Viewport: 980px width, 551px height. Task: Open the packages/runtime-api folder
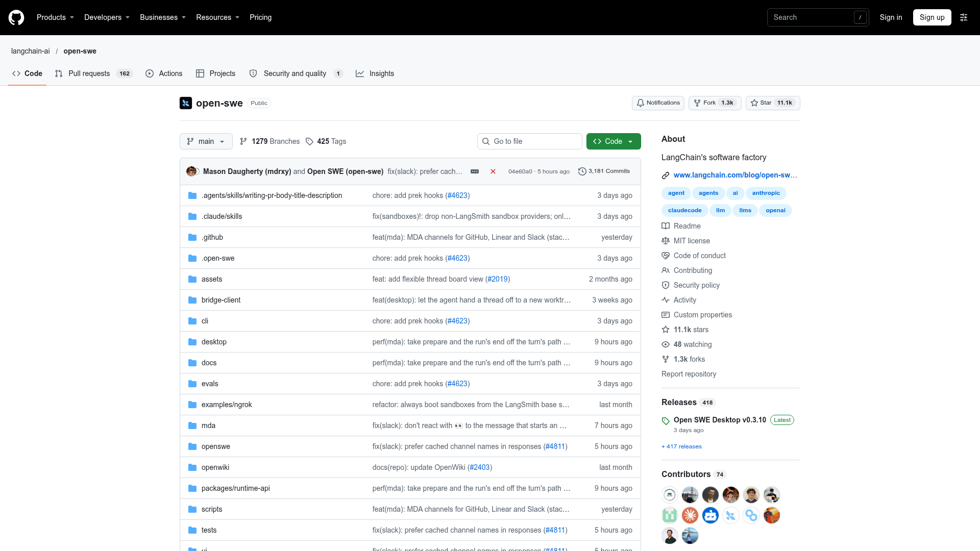click(235, 488)
